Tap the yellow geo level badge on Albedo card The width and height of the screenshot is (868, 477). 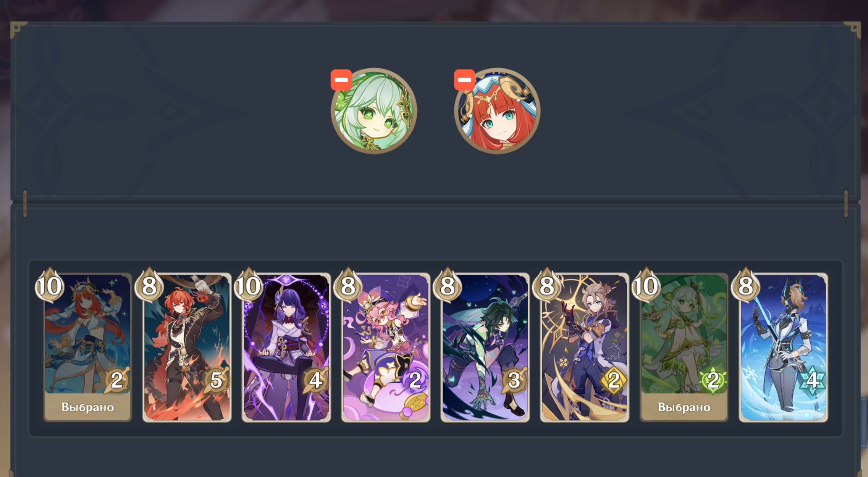click(x=614, y=380)
